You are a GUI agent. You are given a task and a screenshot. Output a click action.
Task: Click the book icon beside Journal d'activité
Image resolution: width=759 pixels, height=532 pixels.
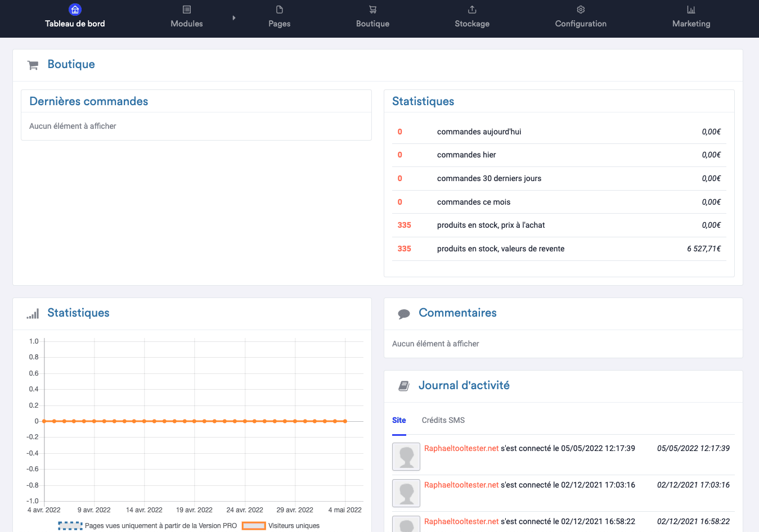pyautogui.click(x=404, y=386)
